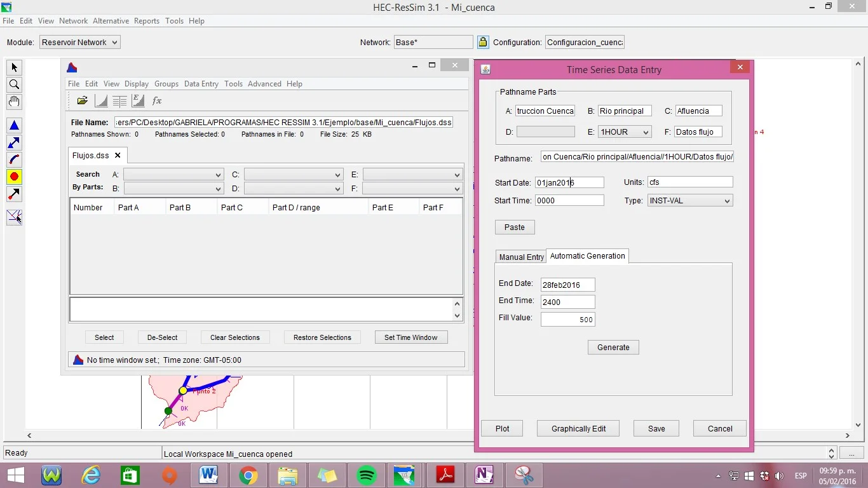Click the tabulate lines icon in DSSVue toolbar
This screenshot has height=488, width=868.
[x=119, y=100]
